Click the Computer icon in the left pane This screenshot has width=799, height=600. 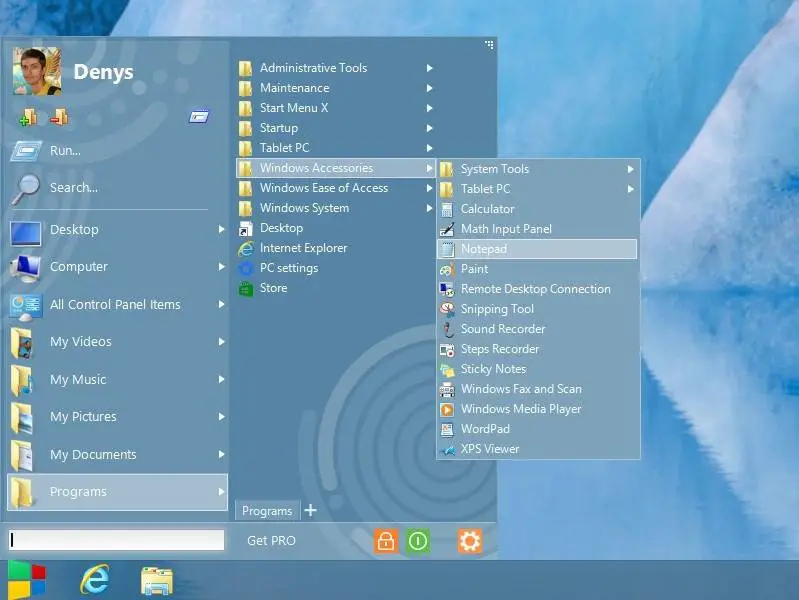25,267
